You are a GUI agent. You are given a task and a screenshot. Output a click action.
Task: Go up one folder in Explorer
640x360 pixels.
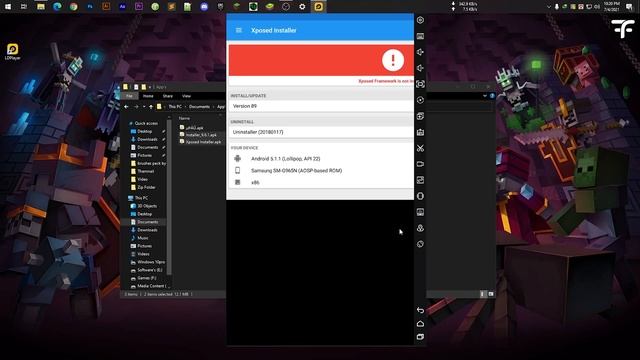(151, 107)
